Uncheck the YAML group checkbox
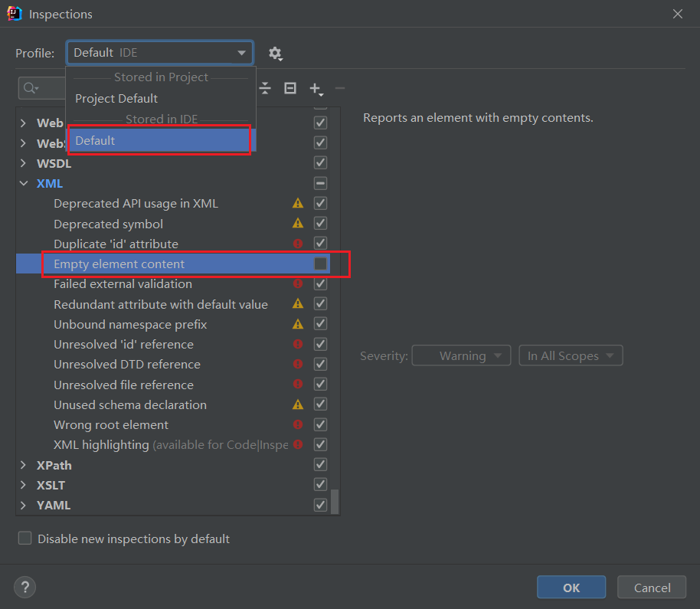Screen dimensions: 700x609 pos(320,505)
